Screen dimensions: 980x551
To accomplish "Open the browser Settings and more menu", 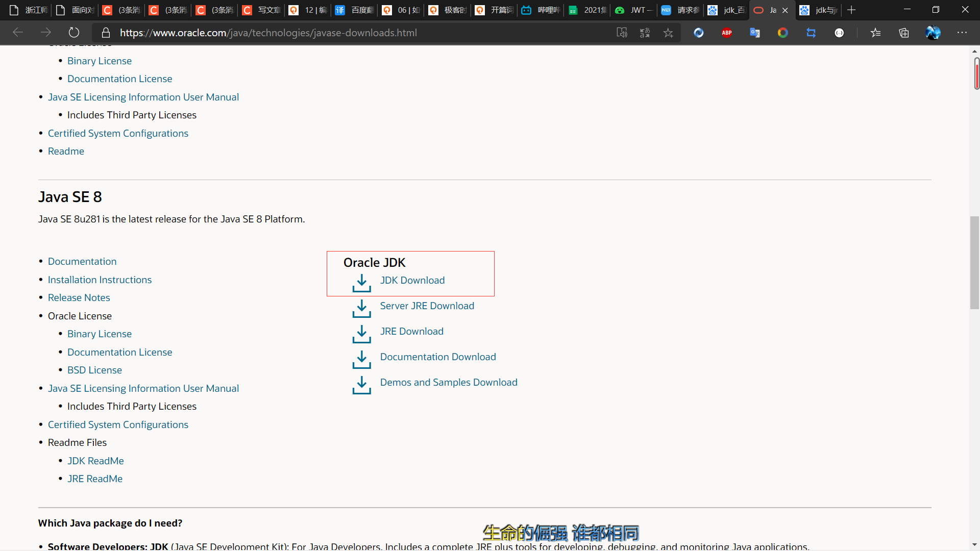I will coord(962,33).
